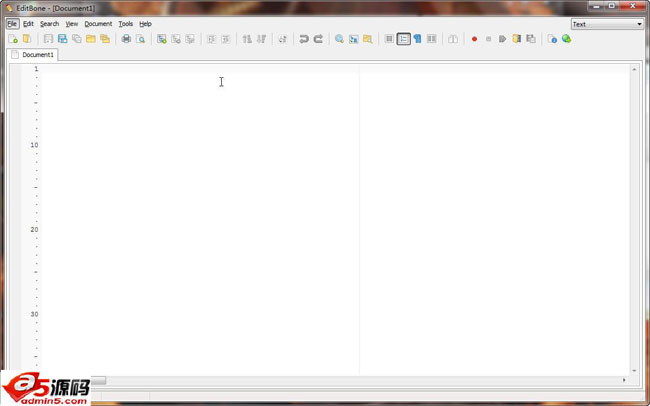This screenshot has width=650, height=406.
Task: Close the EditBone window
Action: (633, 6)
